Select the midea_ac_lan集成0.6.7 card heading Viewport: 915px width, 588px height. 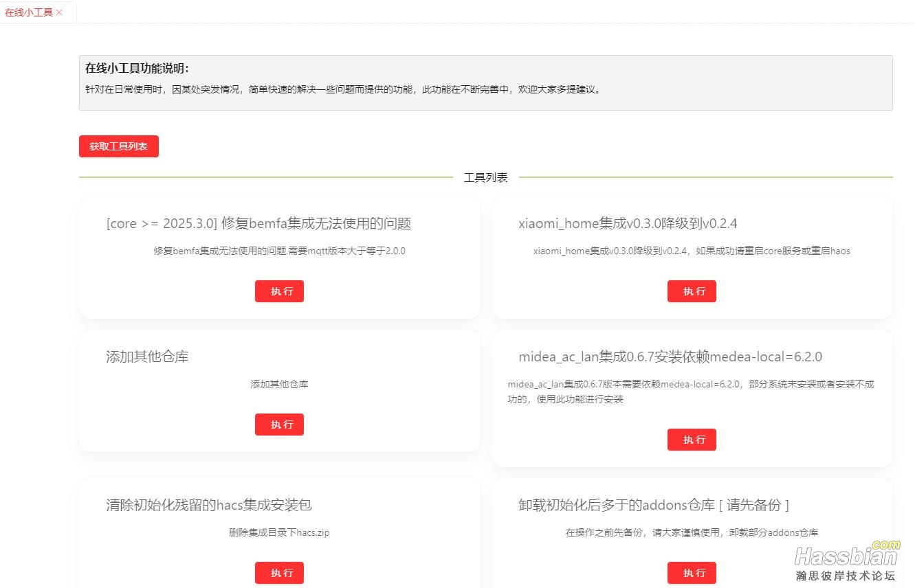coord(670,357)
